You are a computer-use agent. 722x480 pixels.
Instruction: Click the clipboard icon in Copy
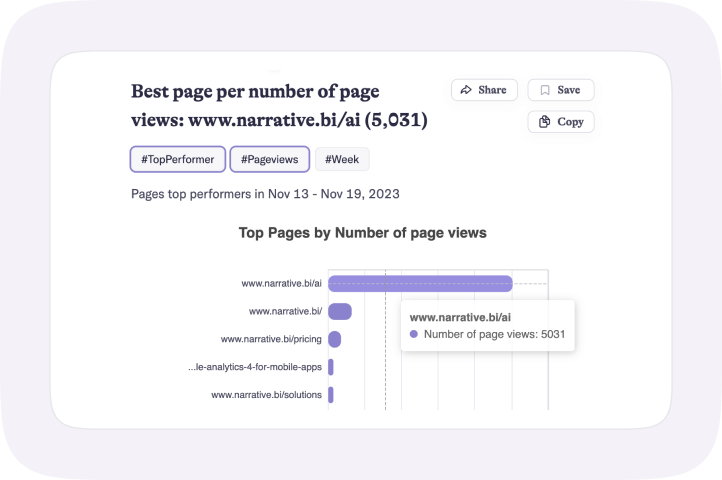(x=544, y=121)
